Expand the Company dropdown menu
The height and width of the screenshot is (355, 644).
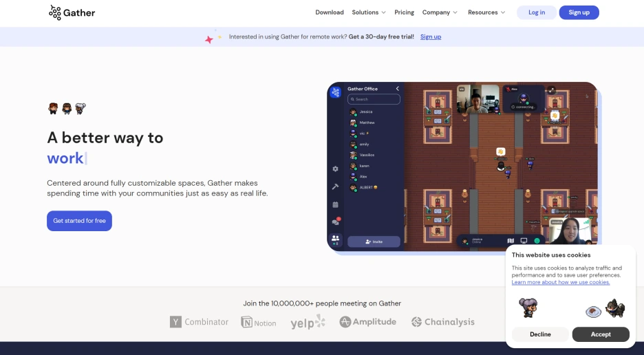coord(440,12)
